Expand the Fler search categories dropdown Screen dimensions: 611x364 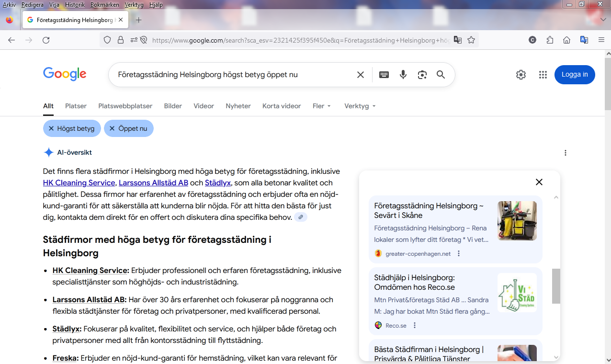tap(322, 106)
